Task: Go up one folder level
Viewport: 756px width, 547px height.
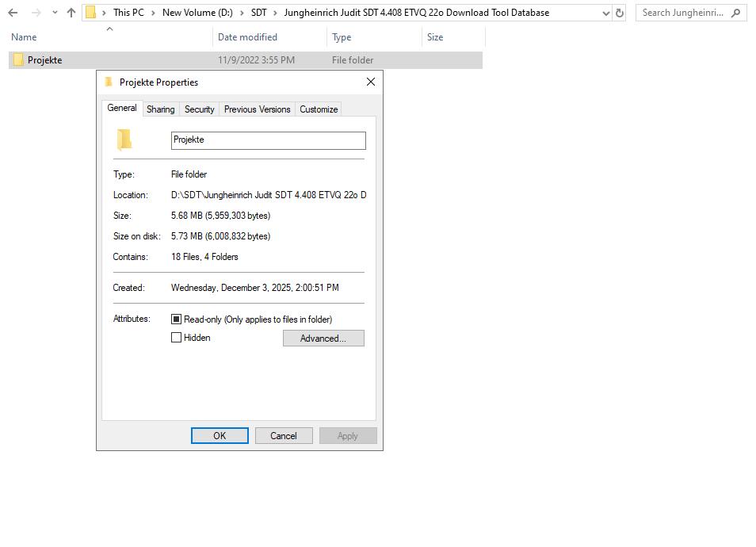Action: click(71, 12)
